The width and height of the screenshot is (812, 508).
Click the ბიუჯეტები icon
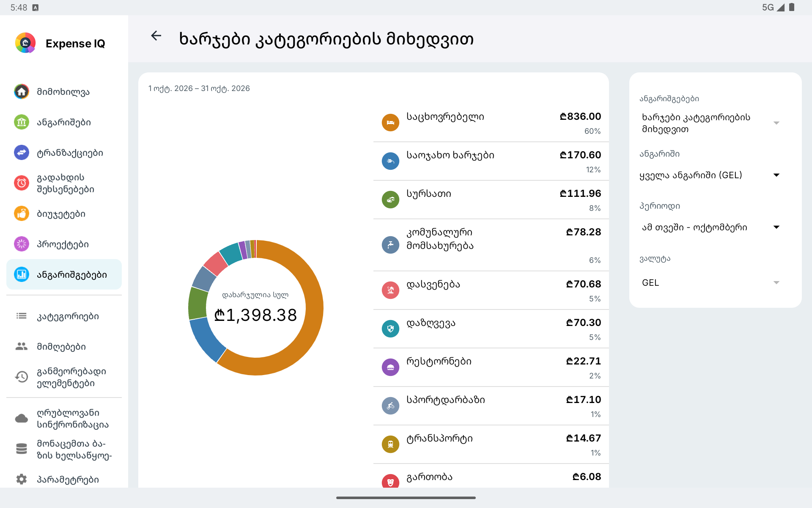(x=22, y=213)
